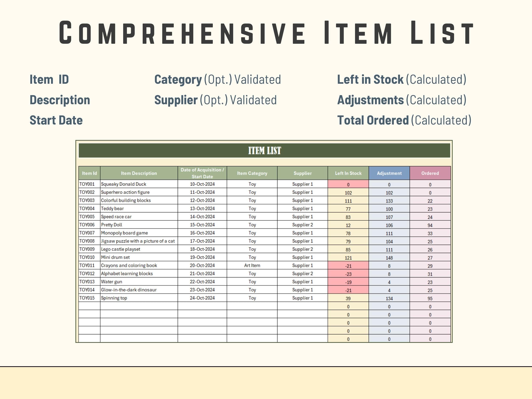Click the Ordered value 95

(430, 299)
